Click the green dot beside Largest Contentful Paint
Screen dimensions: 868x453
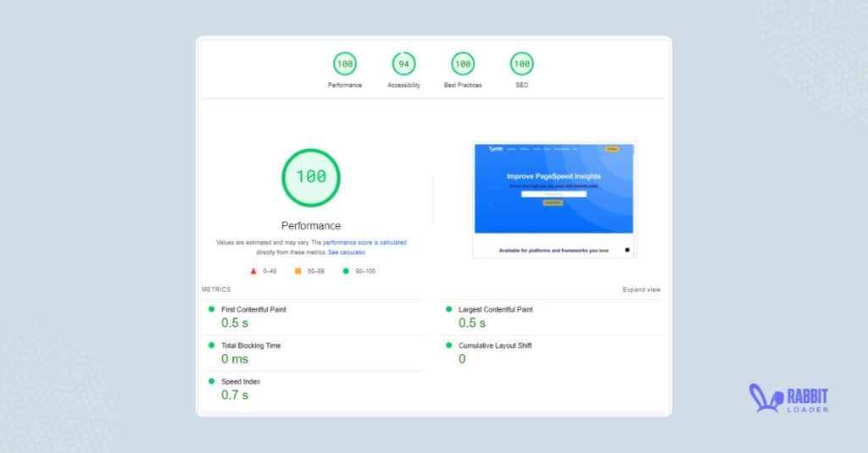tap(449, 309)
